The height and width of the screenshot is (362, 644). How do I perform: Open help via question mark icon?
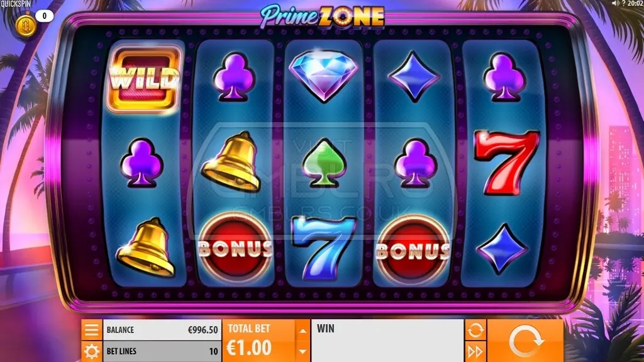tap(623, 3)
